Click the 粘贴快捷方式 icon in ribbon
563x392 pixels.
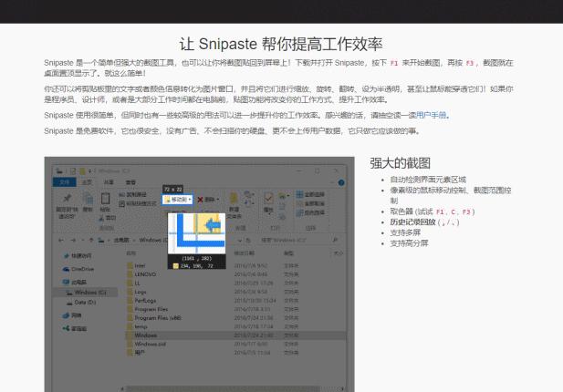(x=121, y=203)
